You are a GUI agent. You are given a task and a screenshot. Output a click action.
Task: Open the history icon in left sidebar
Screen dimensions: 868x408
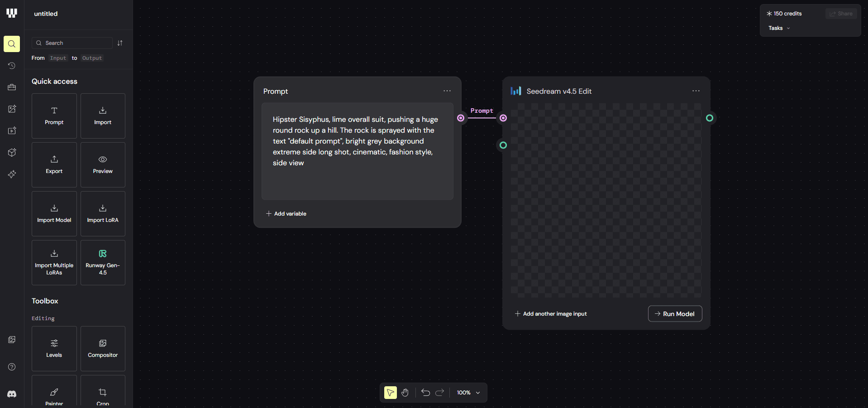pos(12,66)
